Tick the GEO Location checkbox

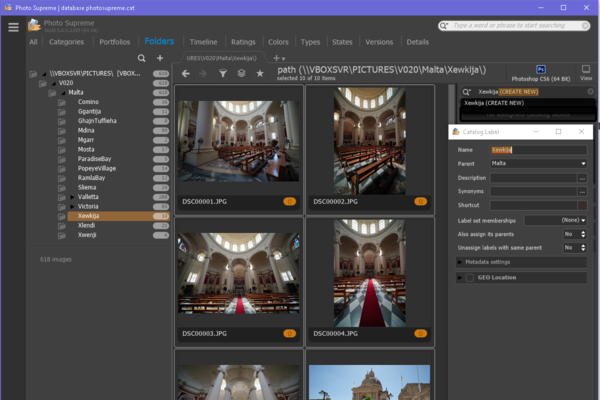[x=469, y=277]
